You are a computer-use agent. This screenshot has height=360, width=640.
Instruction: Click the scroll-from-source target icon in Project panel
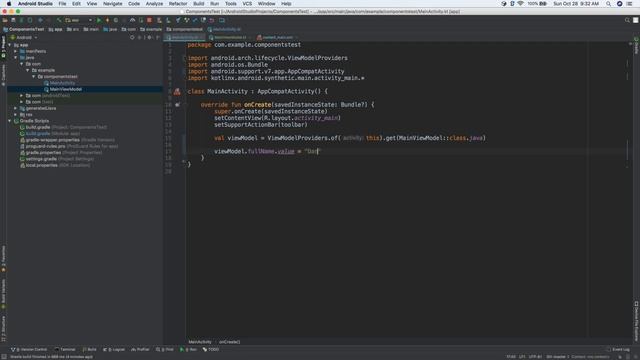pos(132,38)
